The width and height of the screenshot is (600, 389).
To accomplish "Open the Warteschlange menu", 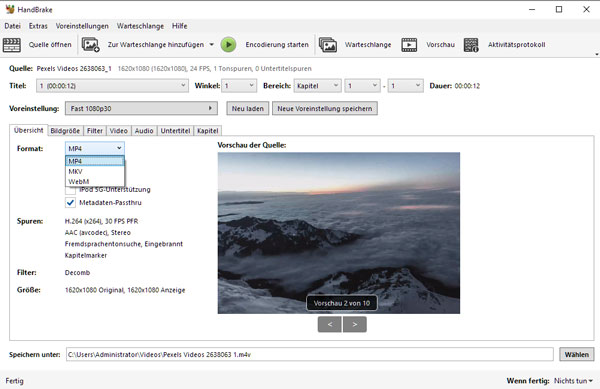I will tap(140, 26).
